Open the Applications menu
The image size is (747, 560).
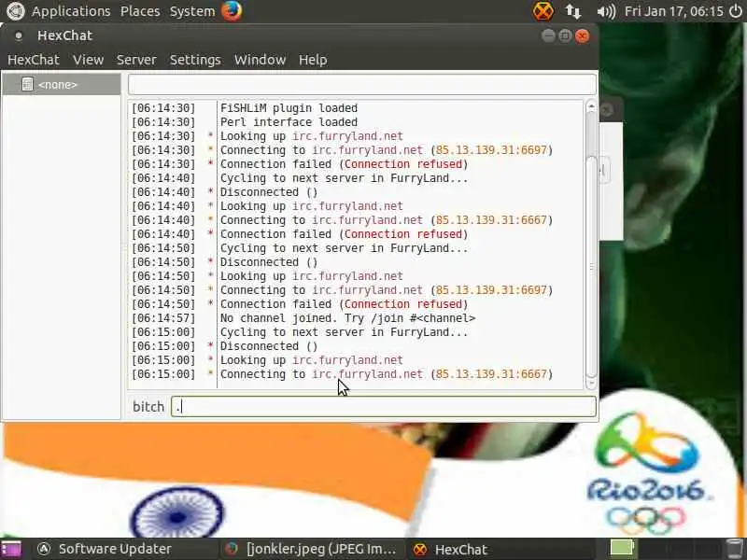[71, 11]
